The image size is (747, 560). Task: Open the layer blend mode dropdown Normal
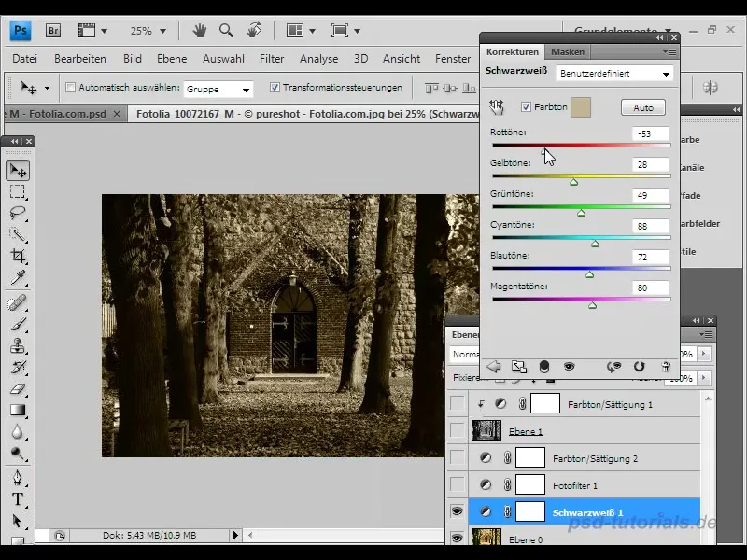(465, 355)
